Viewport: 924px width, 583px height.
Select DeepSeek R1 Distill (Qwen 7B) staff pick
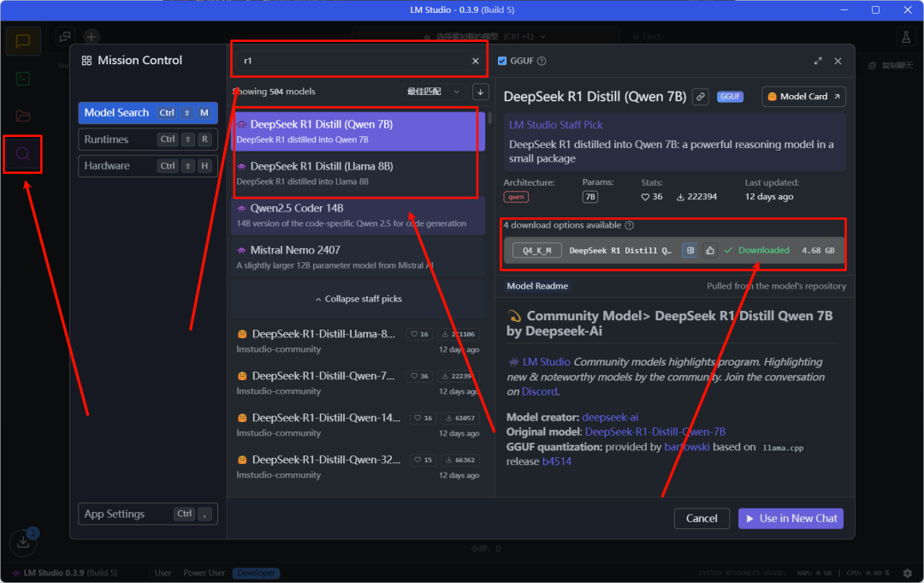[x=358, y=132]
